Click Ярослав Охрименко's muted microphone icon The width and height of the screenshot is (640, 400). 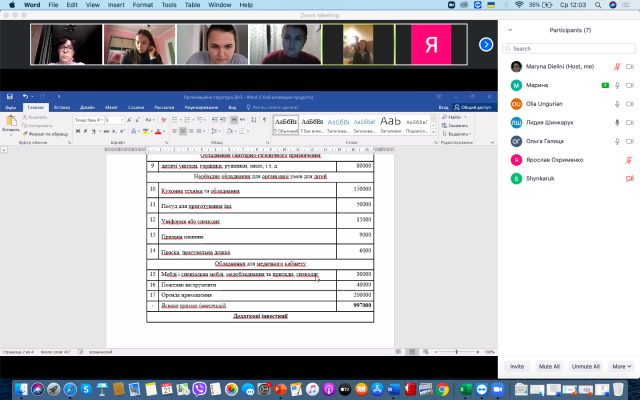click(x=629, y=160)
